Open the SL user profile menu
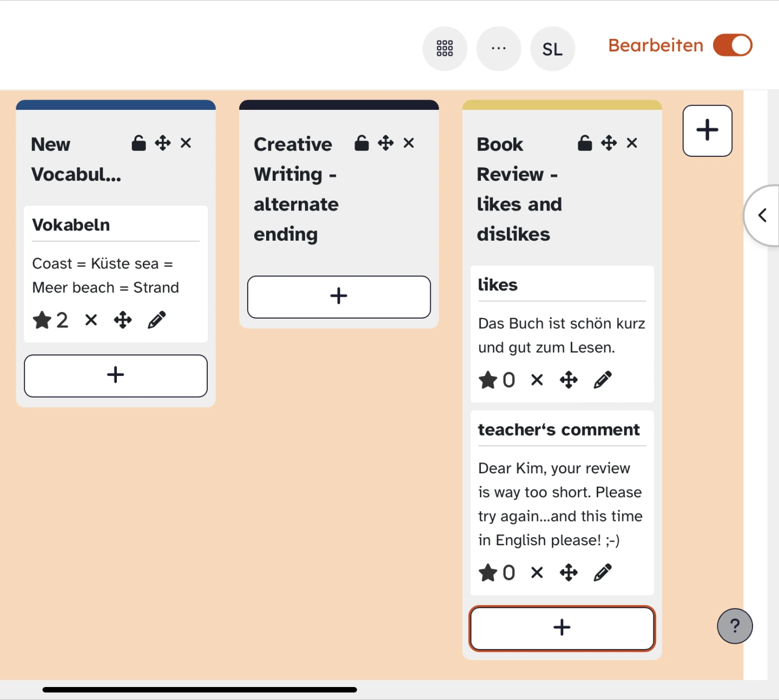This screenshot has width=779, height=700. [x=552, y=49]
